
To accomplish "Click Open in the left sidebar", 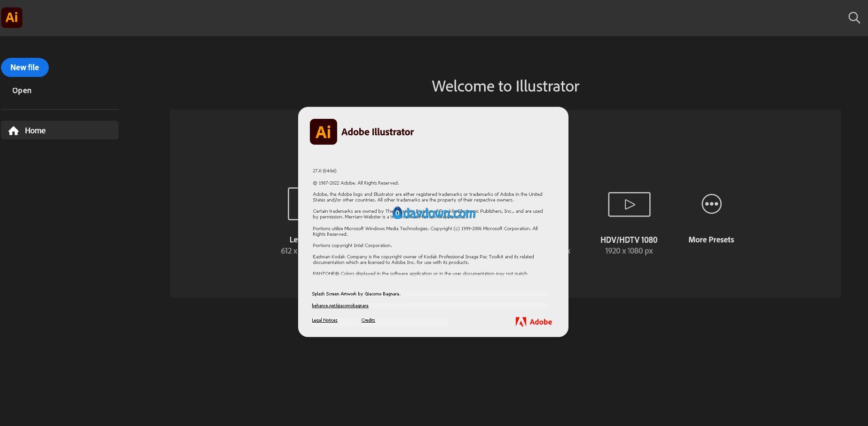I will coord(22,91).
